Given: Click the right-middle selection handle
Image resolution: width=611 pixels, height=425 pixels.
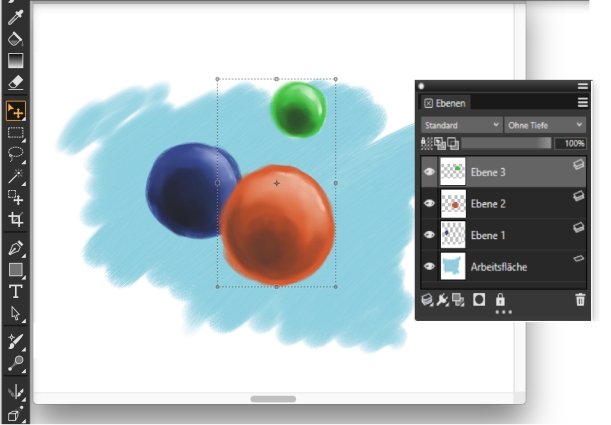Looking at the screenshot, I should pos(336,183).
